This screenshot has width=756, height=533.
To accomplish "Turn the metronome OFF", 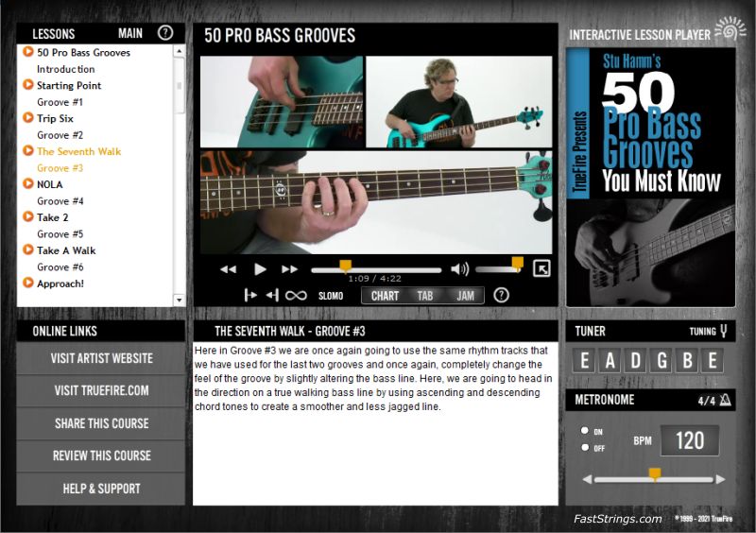I will tap(585, 447).
